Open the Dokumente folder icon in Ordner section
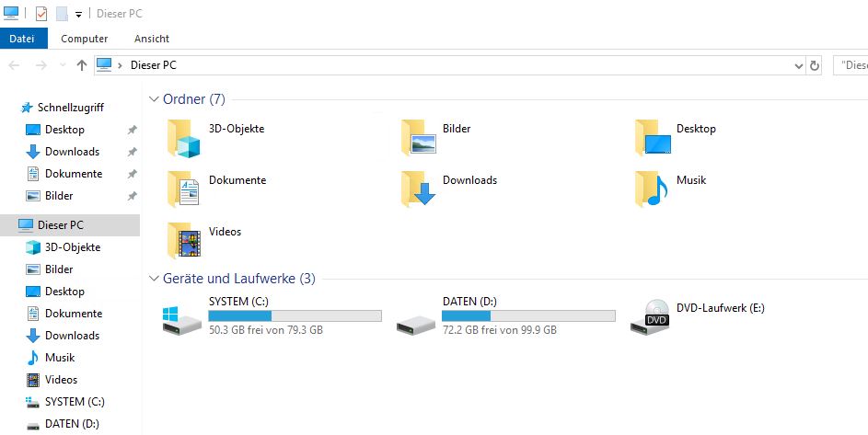This screenshot has height=435, width=868. 183,189
